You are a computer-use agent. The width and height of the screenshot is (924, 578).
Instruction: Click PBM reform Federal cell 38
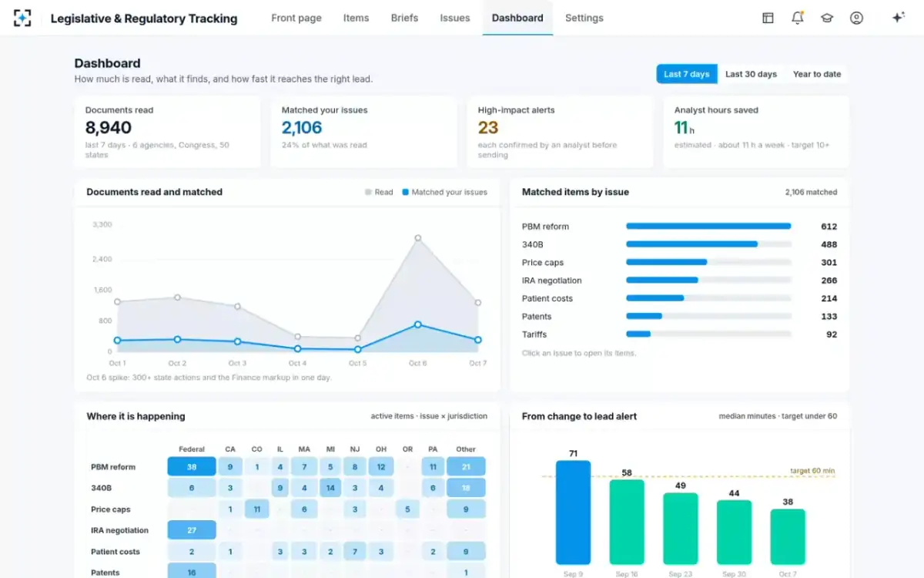click(x=192, y=466)
